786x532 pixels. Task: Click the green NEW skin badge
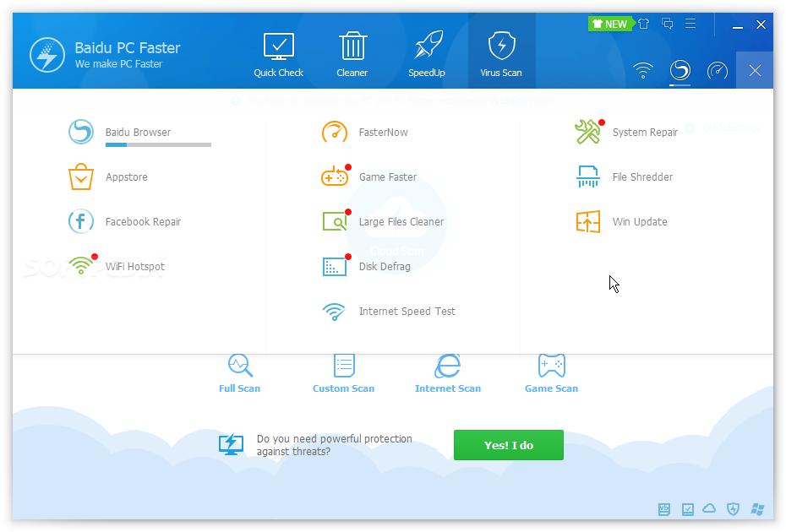610,24
